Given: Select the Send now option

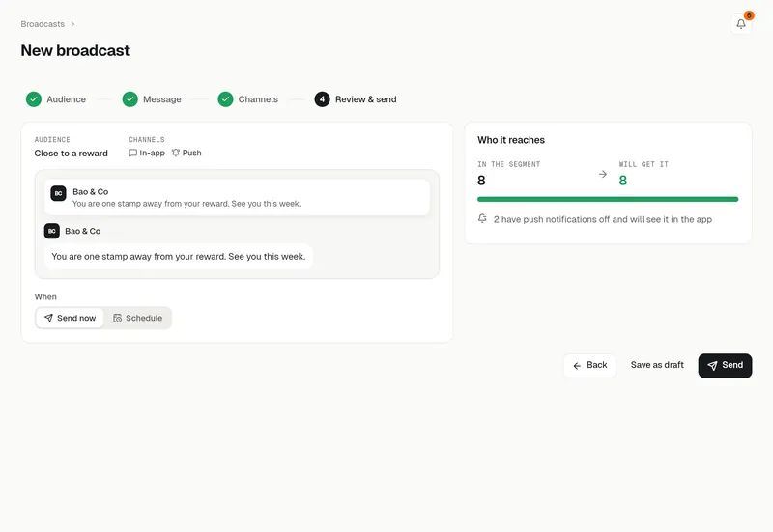Looking at the screenshot, I should tap(70, 318).
